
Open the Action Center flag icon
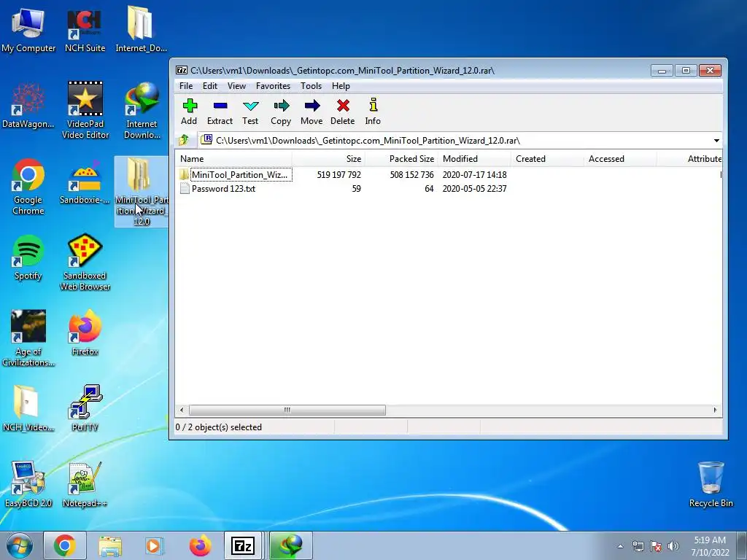point(656,546)
